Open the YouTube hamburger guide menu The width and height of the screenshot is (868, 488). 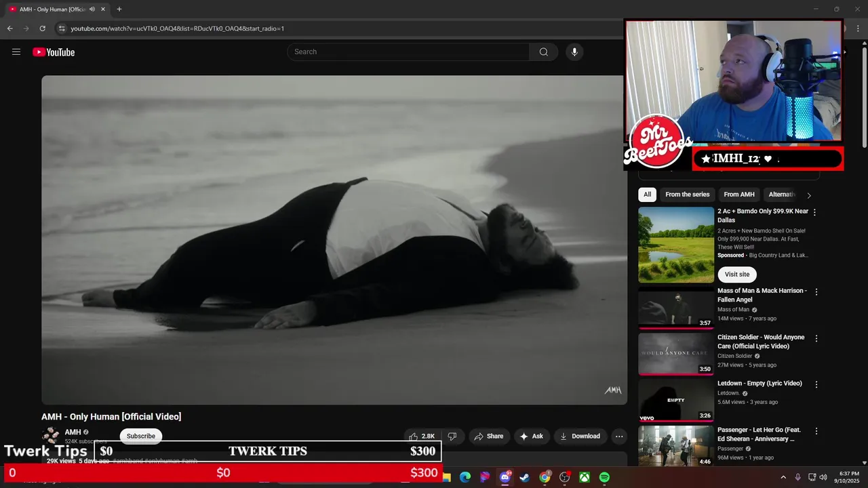click(16, 52)
